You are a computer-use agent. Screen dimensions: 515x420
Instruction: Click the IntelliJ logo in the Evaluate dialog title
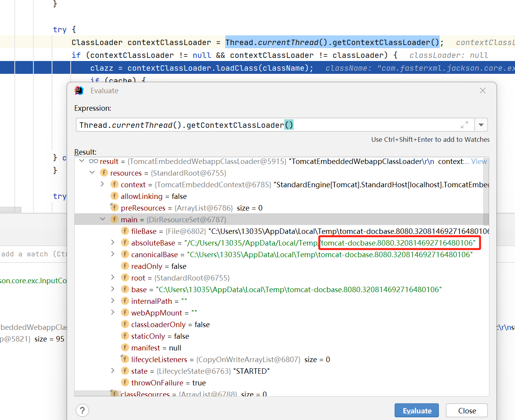(x=79, y=91)
